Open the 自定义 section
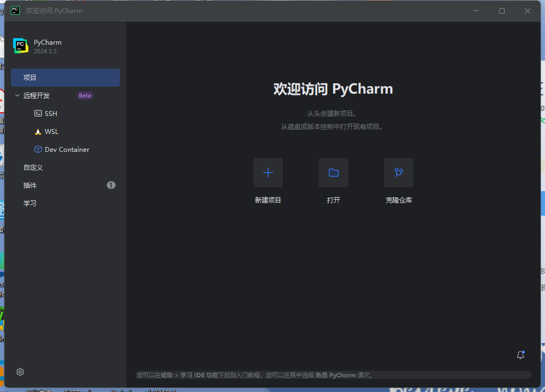 pos(33,168)
